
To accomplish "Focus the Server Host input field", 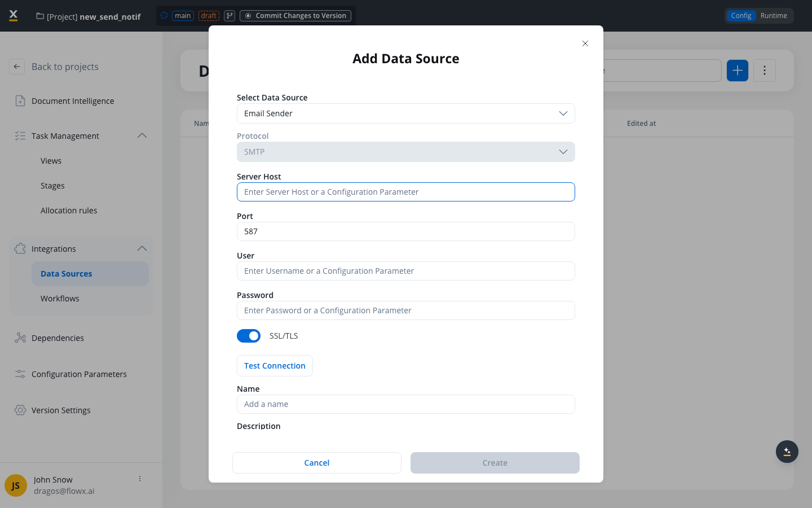I will click(405, 192).
